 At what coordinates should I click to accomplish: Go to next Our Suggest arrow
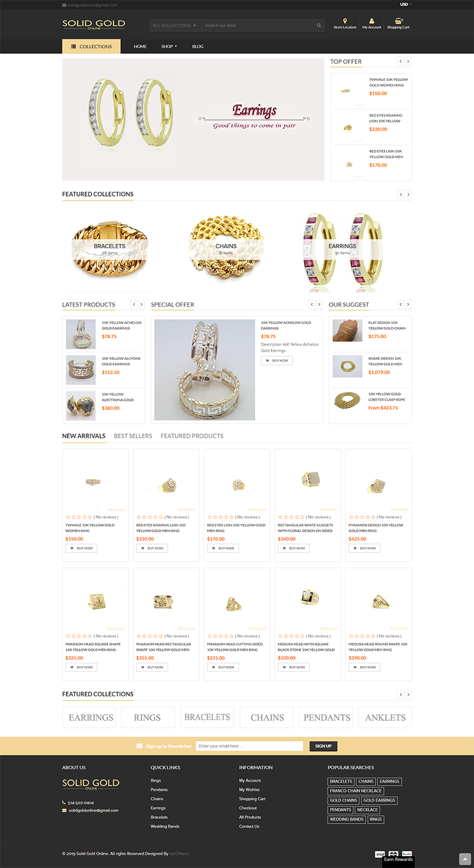point(408,304)
